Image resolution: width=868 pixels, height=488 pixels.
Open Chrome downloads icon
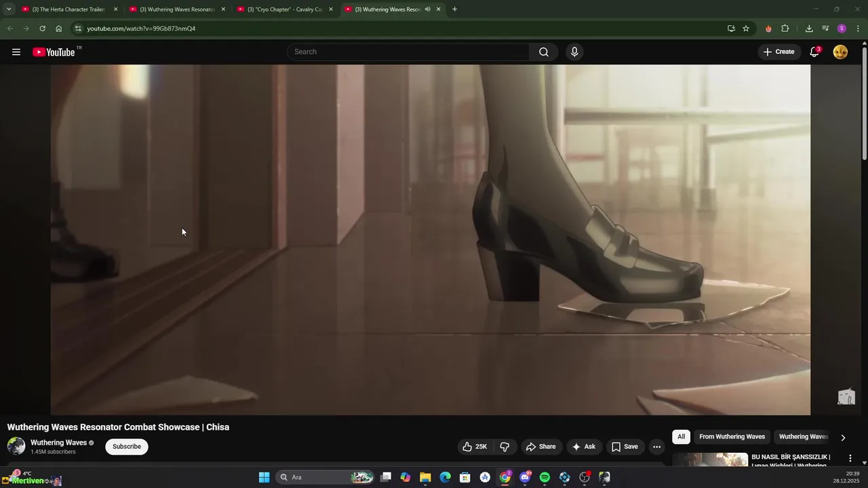tap(809, 28)
